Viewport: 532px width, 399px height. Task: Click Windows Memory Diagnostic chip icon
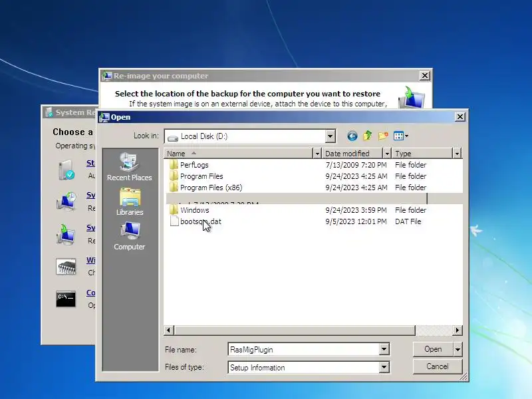(66, 267)
